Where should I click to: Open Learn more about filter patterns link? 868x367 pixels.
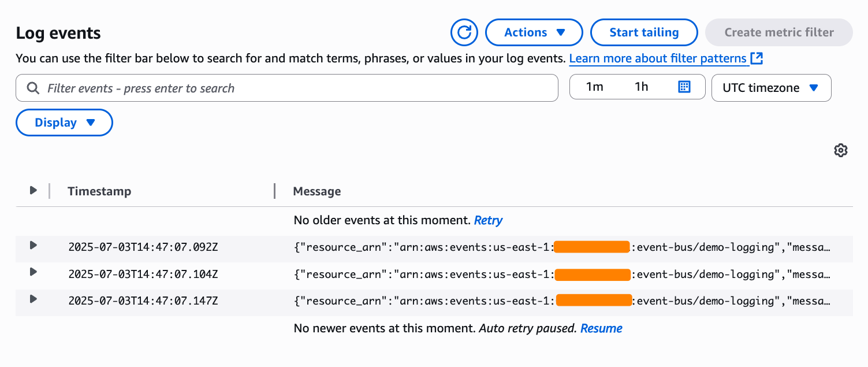[658, 58]
